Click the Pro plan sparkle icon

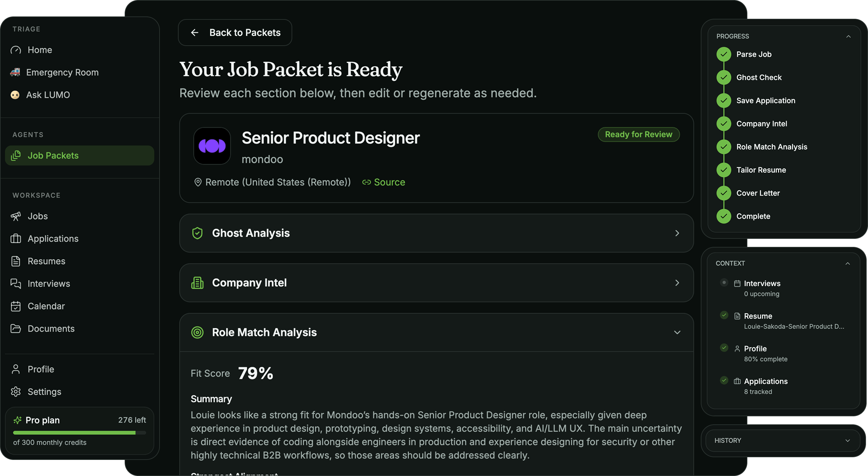tap(17, 420)
